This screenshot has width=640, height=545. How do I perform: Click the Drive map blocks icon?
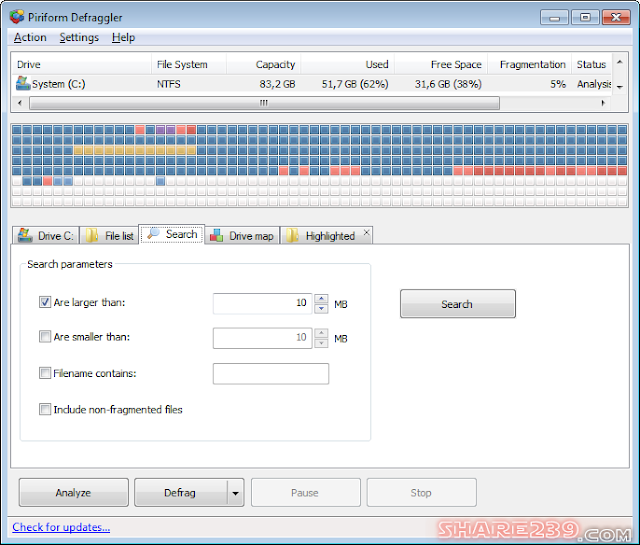pyautogui.click(x=216, y=236)
